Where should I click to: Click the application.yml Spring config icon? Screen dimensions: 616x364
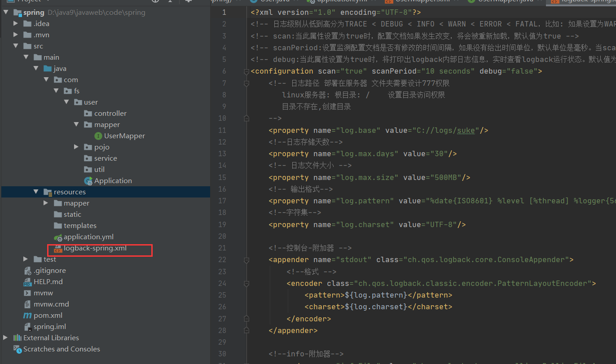click(57, 237)
